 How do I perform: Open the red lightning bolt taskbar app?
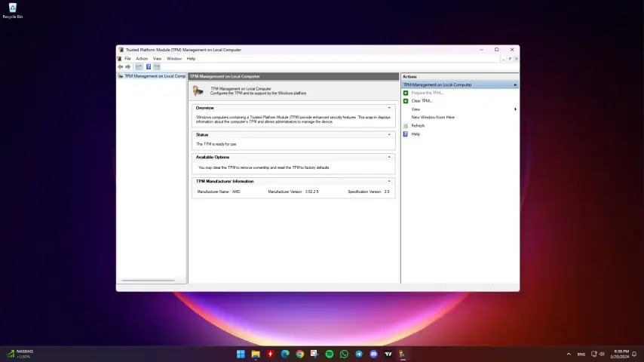tap(270, 354)
